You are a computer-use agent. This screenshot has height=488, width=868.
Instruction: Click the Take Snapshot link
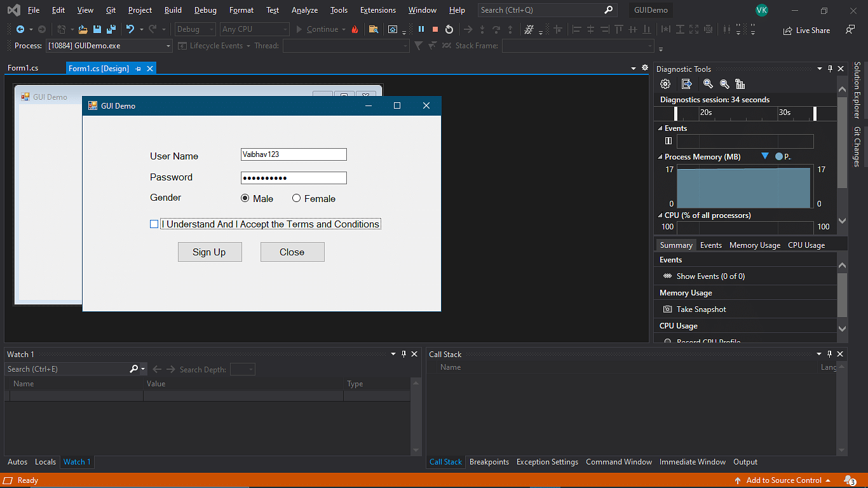coord(701,309)
